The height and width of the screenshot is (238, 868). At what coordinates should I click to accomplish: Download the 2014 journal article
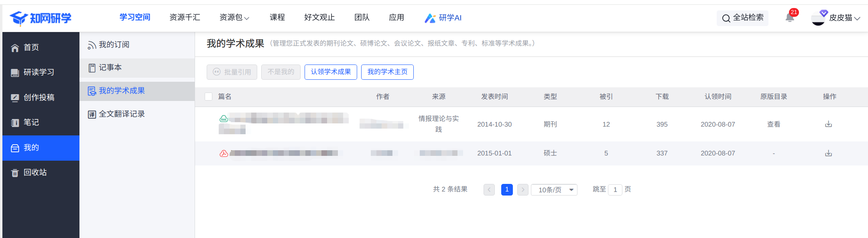pos(828,124)
